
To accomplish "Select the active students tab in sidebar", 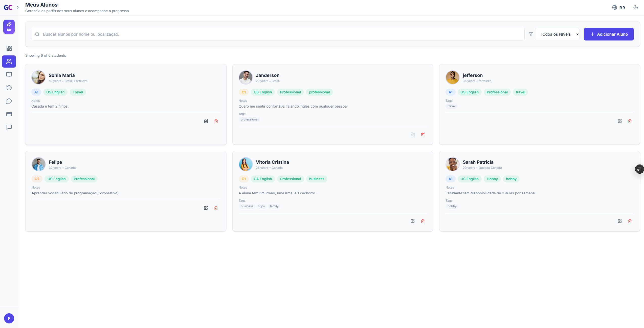I will coord(9,61).
